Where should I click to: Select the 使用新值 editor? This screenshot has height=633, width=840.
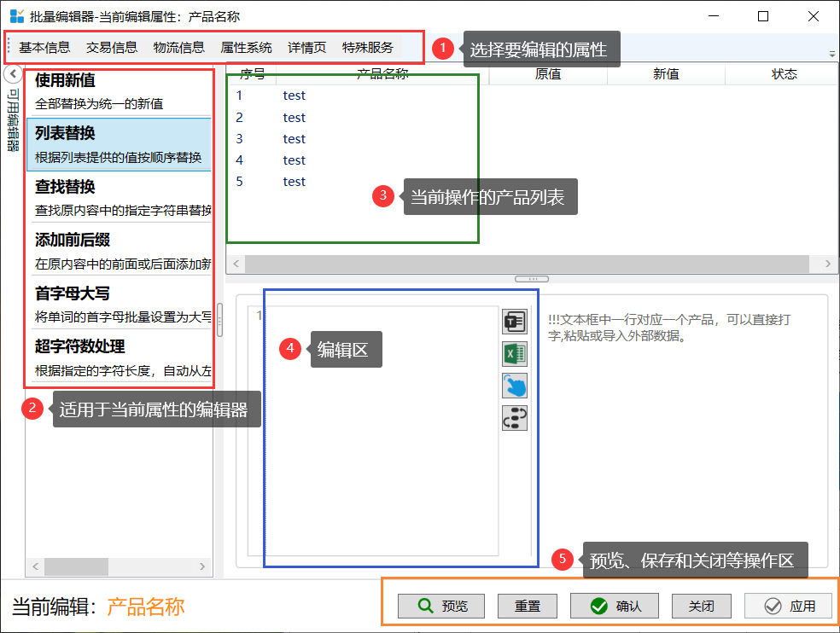coord(120,91)
